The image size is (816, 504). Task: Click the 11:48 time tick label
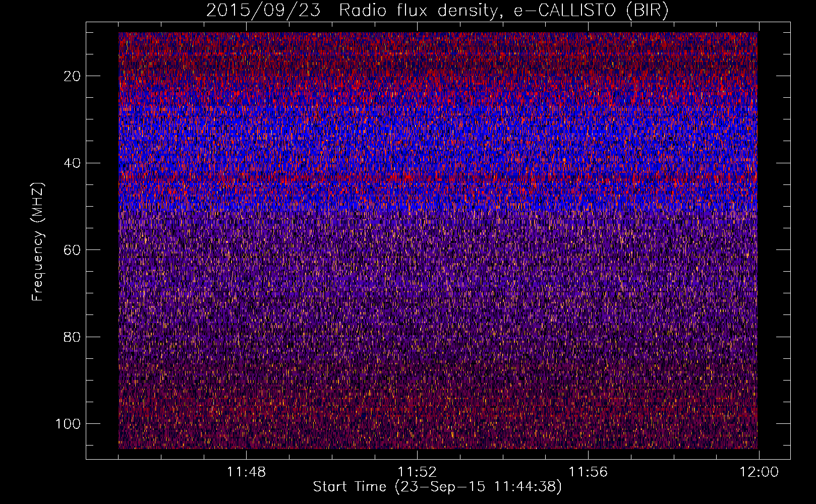246,472
